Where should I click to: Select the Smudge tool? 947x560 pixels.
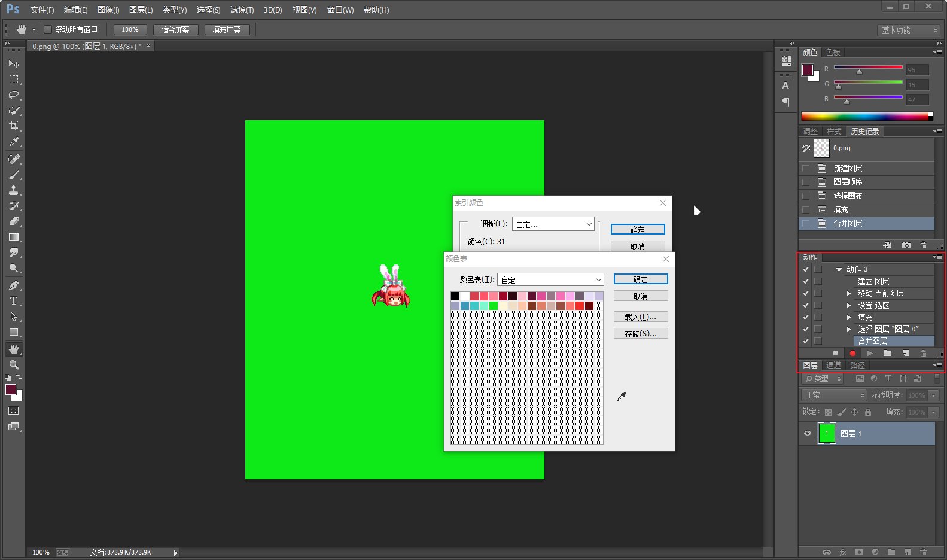(14, 252)
